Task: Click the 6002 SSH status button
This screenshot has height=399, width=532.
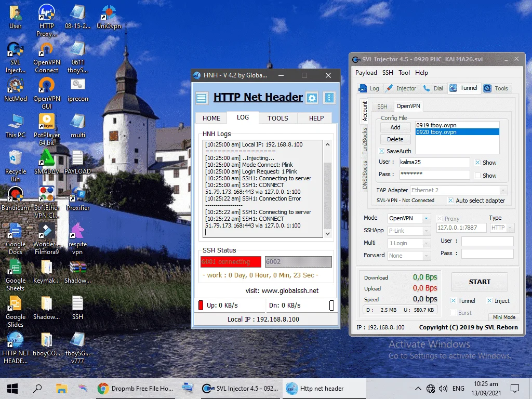Action: click(298, 262)
